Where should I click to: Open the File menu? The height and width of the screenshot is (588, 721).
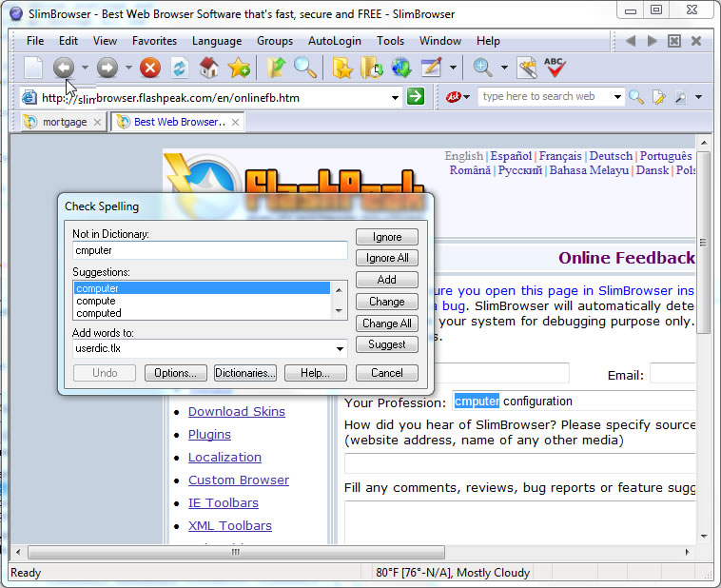(35, 41)
